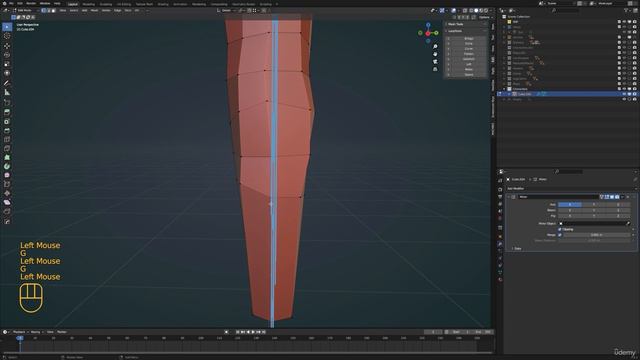
Task: Open the timeline Playback menu
Action: pos(19,332)
